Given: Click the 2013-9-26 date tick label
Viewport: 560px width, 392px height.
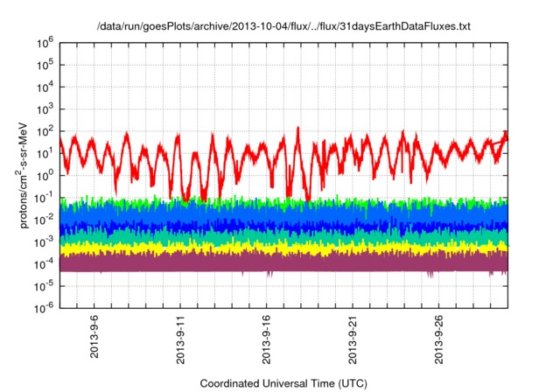Looking at the screenshot, I should point(438,339).
